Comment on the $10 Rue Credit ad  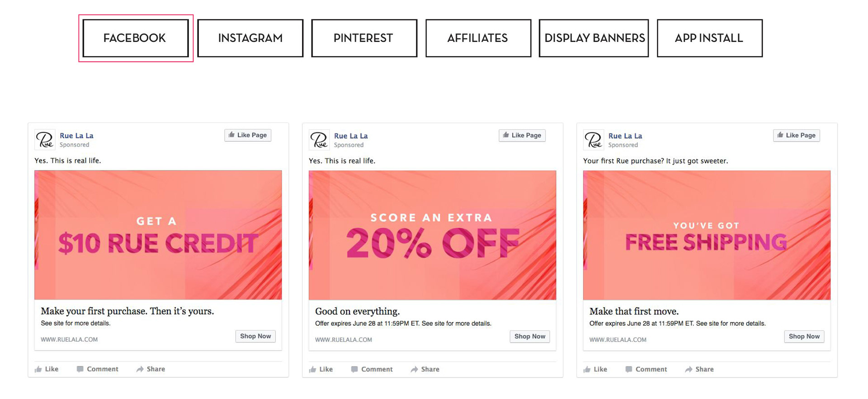coord(97,369)
